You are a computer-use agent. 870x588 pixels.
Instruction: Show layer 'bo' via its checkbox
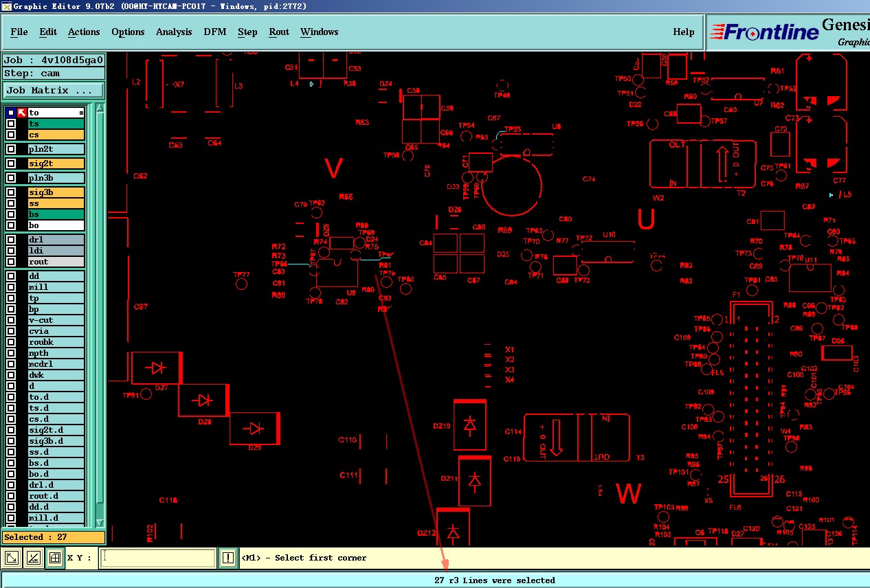point(11,225)
